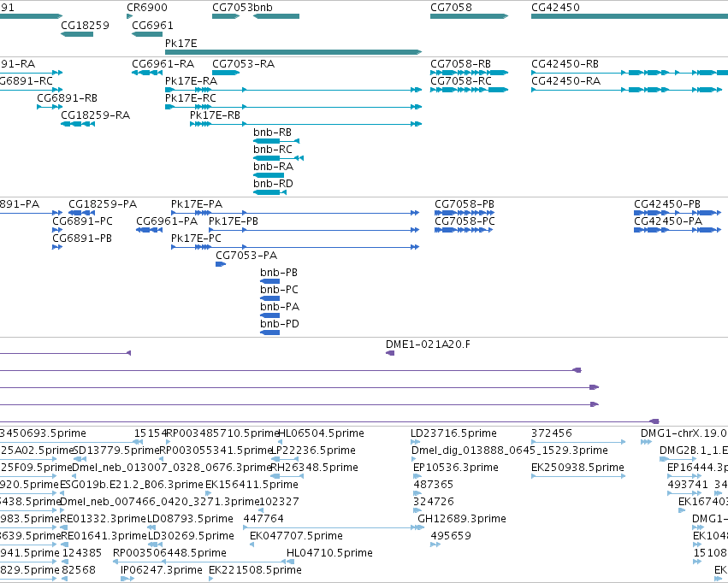The height and width of the screenshot is (583, 728).
Task: Click the CG42450-PB protein label
Action: 667,204
